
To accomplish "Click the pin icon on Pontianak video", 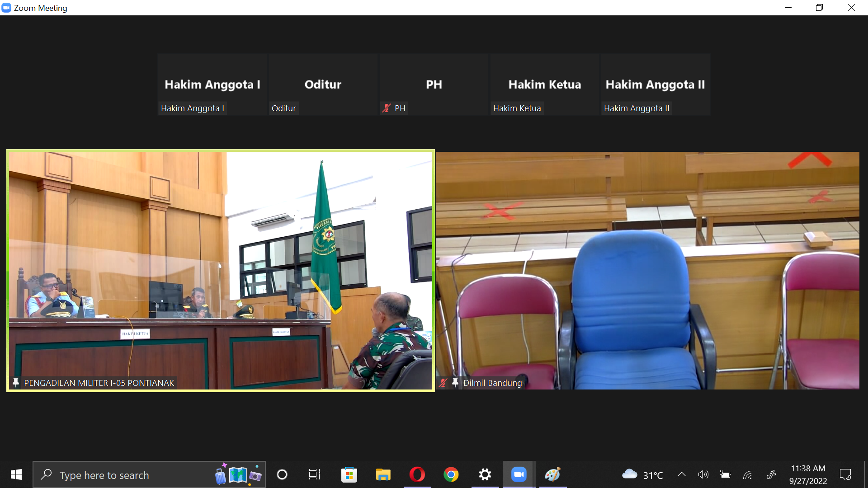I will click(x=16, y=383).
